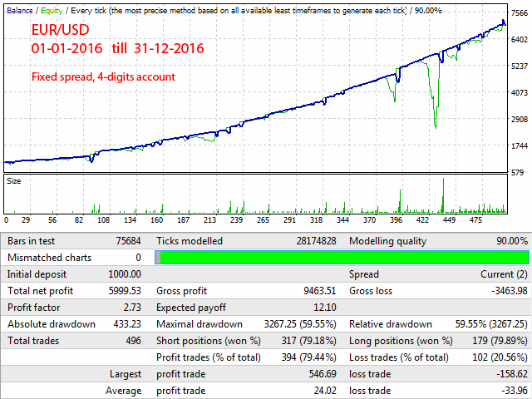Click the largest profit trade value 546.69

pyautogui.click(x=320, y=374)
